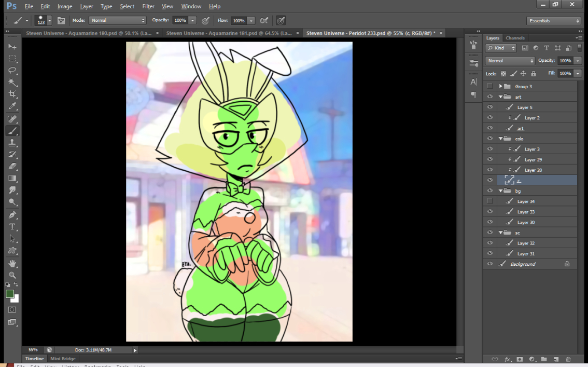Open the Filter menu
The width and height of the screenshot is (588, 367).
(x=148, y=6)
